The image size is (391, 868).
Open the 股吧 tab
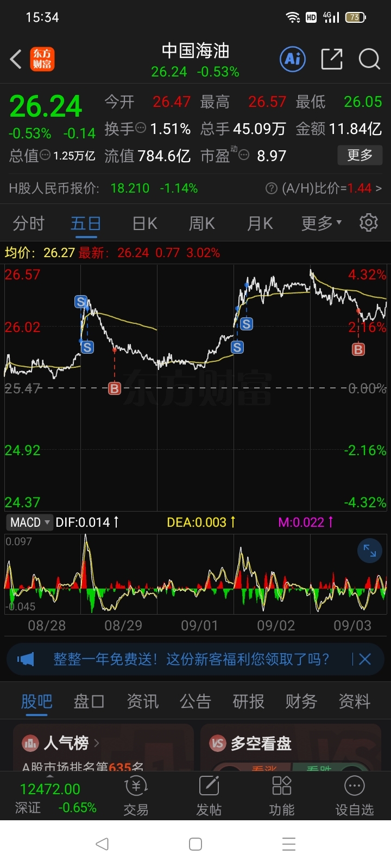pos(36,701)
